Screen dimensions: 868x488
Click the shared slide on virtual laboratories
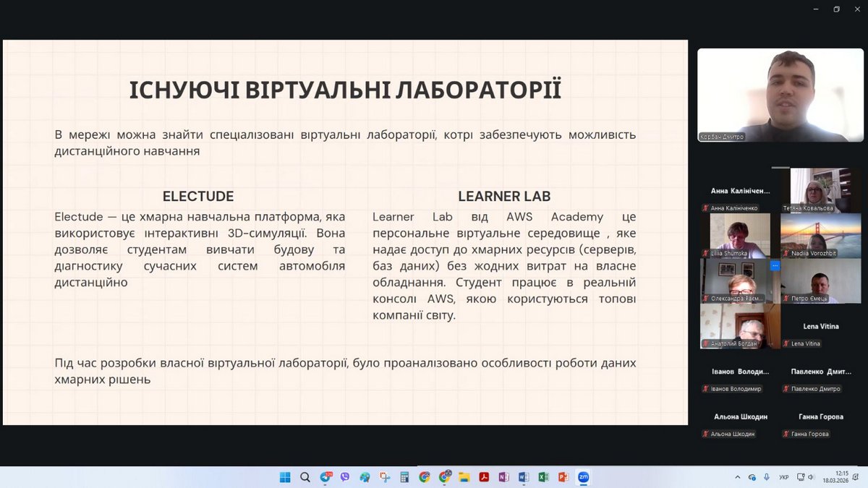[345, 232]
